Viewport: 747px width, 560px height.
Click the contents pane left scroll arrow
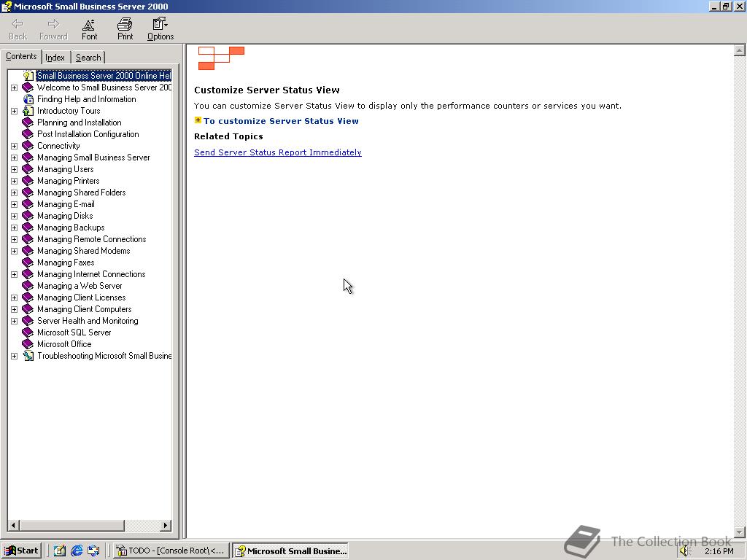coord(14,525)
